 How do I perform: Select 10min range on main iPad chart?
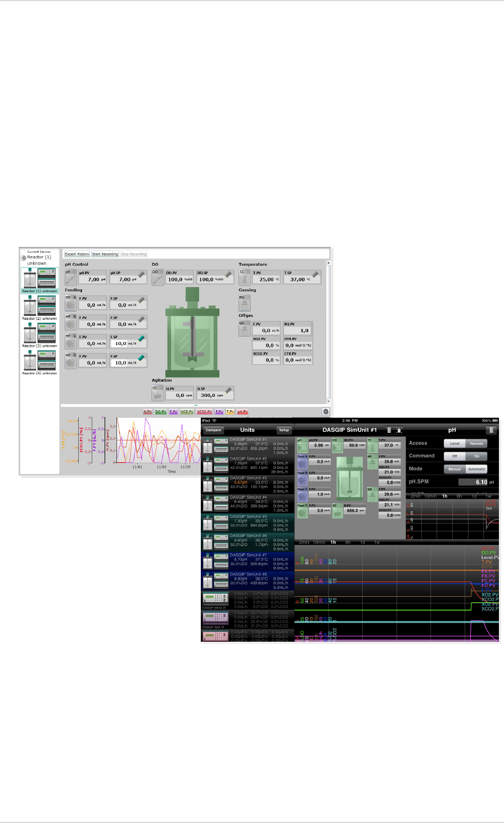click(x=319, y=543)
